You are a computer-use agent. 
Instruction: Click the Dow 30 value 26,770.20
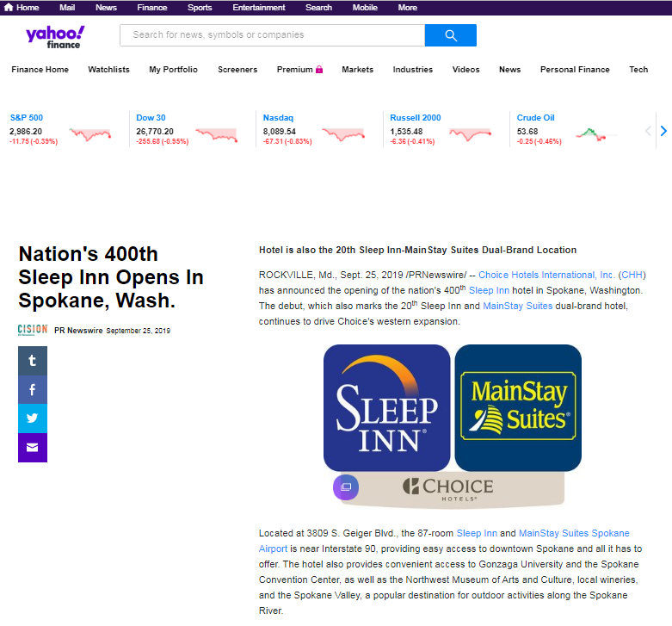[155, 131]
